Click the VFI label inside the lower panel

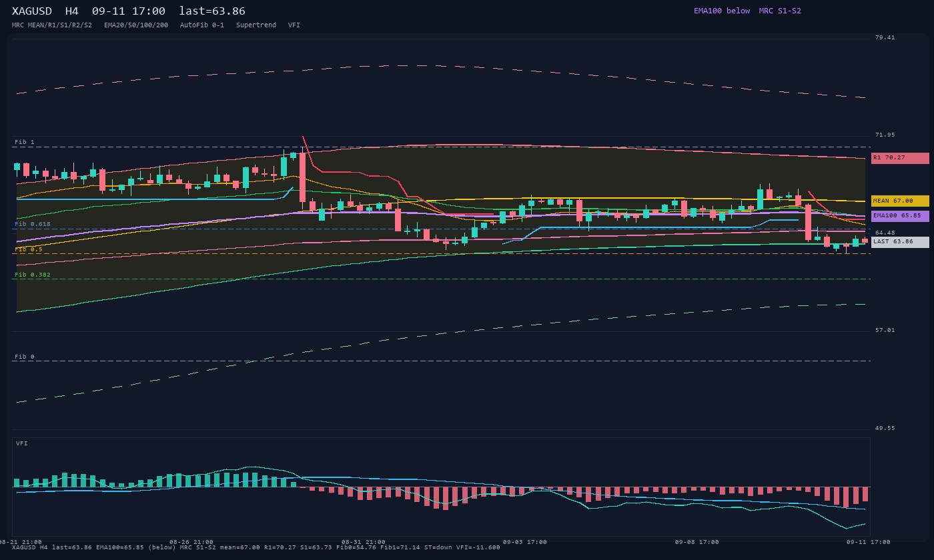pos(22,443)
